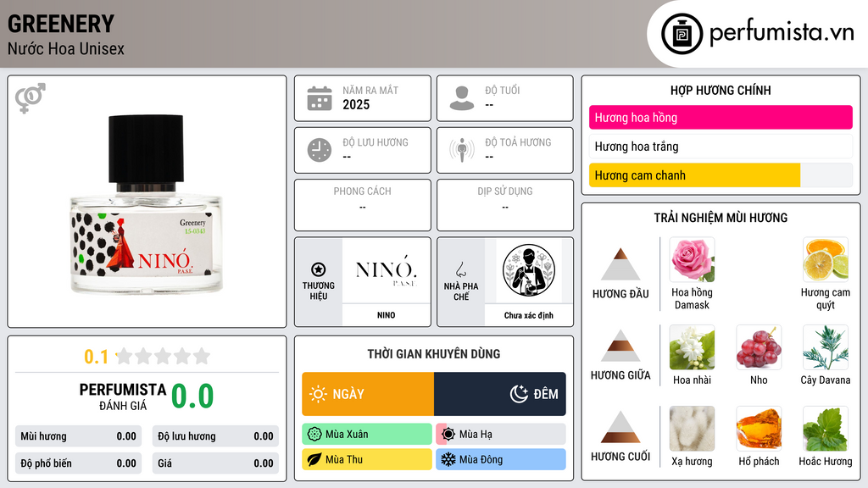Image resolution: width=868 pixels, height=488 pixels.
Task: Click the Thời gian khuyên dùng heading
Action: click(x=434, y=354)
